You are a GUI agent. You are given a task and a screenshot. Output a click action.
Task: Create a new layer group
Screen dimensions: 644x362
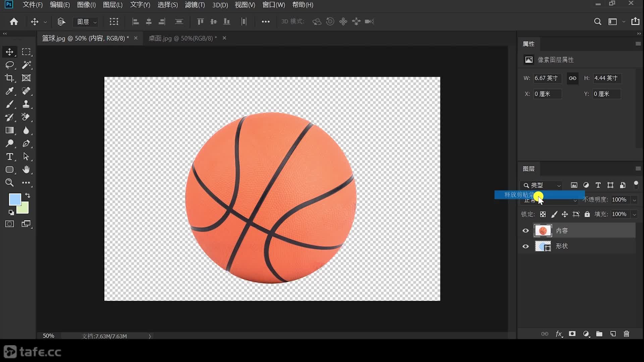coord(599,334)
